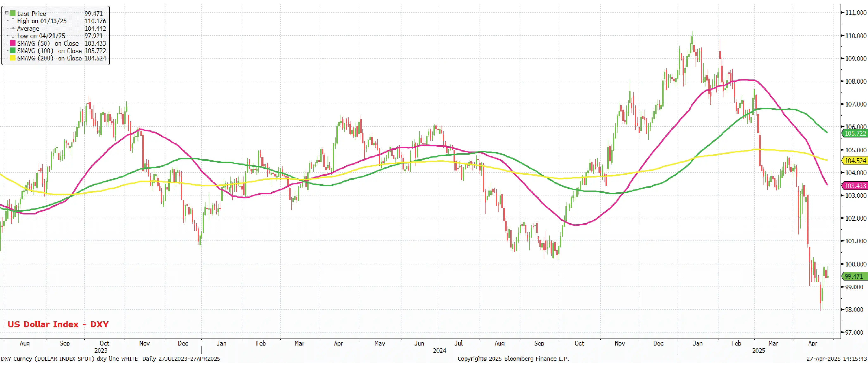The height and width of the screenshot is (367, 868).
Task: Click the 108.000 y-axis label
Action: tap(856, 82)
